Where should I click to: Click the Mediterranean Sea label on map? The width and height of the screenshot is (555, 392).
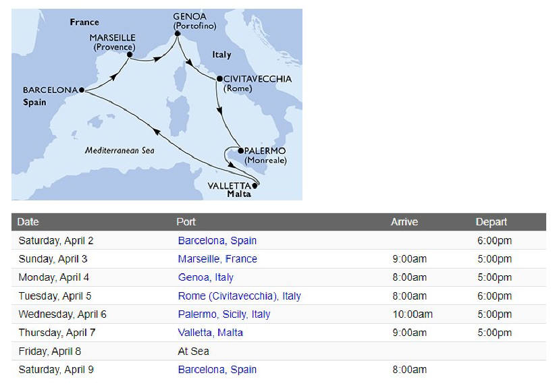[120, 150]
